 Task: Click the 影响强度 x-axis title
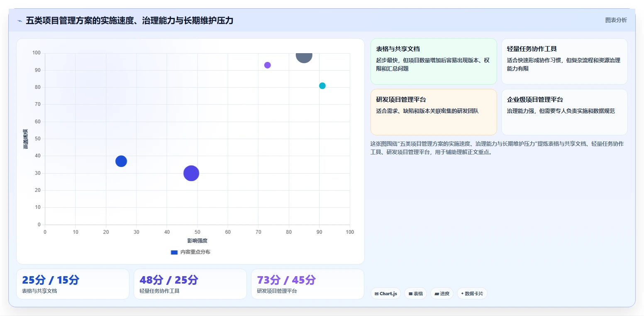(x=197, y=241)
